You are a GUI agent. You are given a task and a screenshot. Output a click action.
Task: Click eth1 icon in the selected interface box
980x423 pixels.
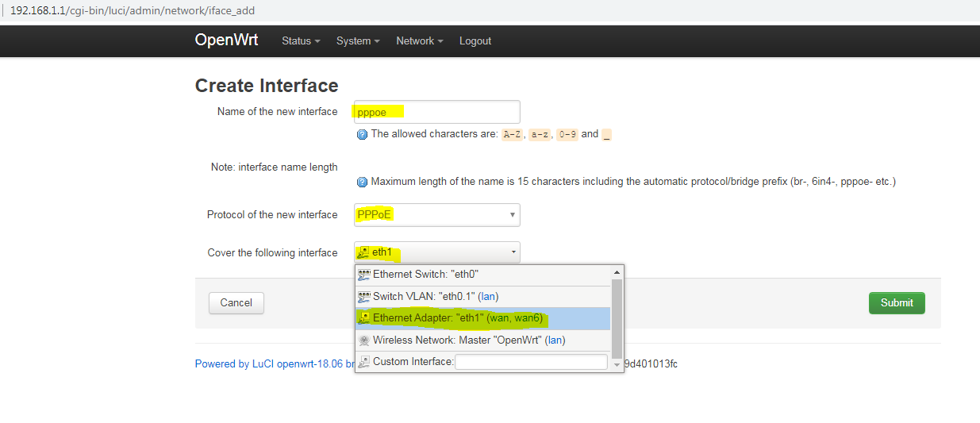click(x=363, y=252)
